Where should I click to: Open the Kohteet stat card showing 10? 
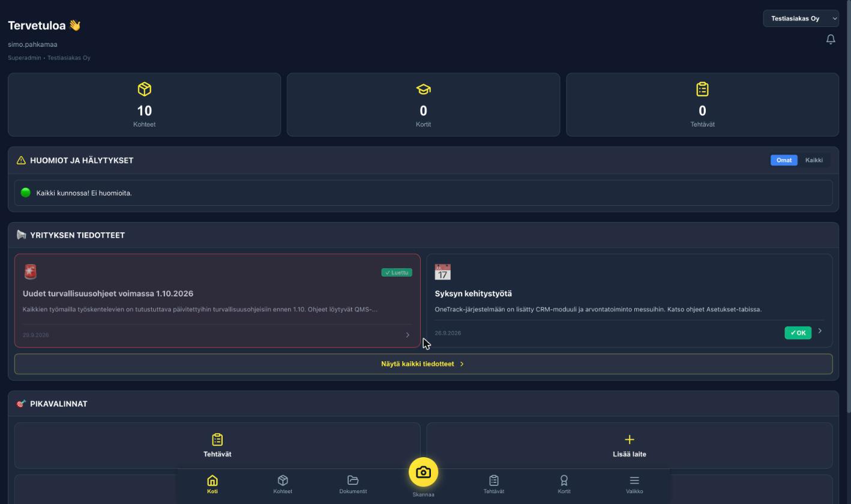144,104
